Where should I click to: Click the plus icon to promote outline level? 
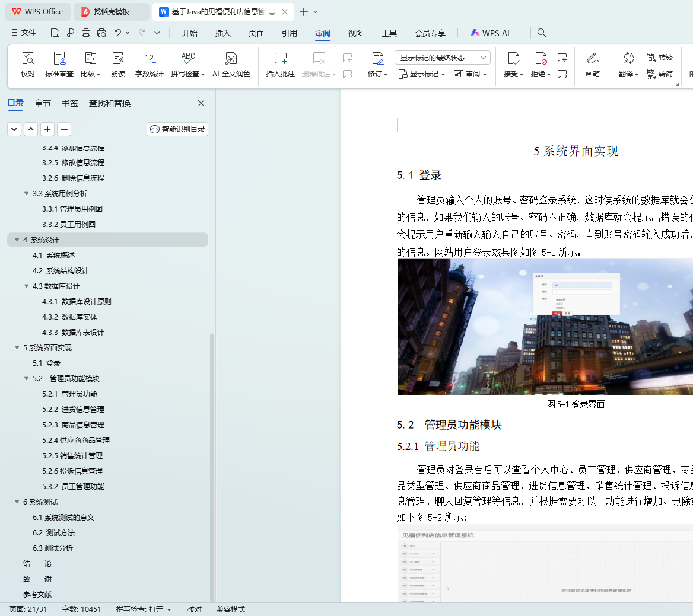pos(47,129)
